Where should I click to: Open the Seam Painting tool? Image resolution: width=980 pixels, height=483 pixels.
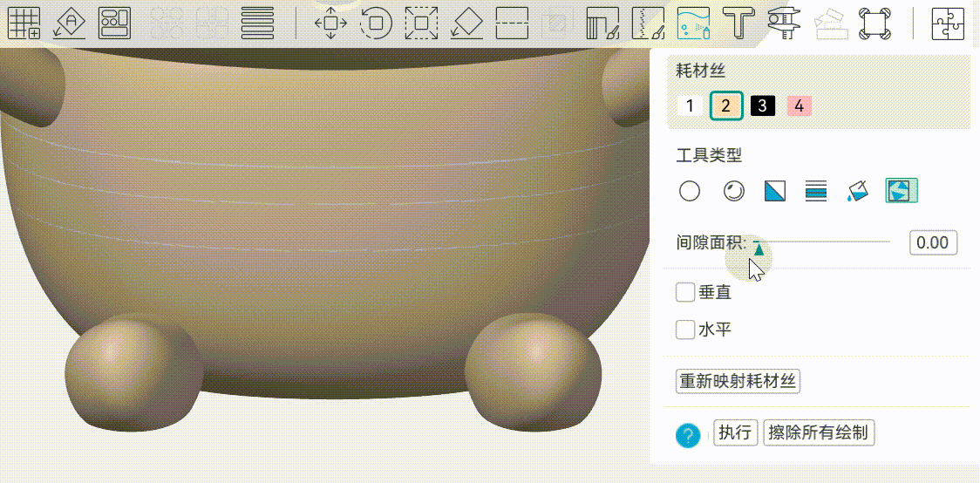pos(648,24)
